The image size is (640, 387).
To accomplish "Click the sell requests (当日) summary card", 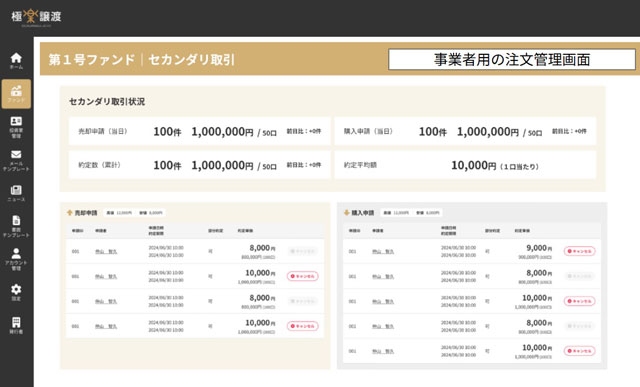I will coord(200,131).
